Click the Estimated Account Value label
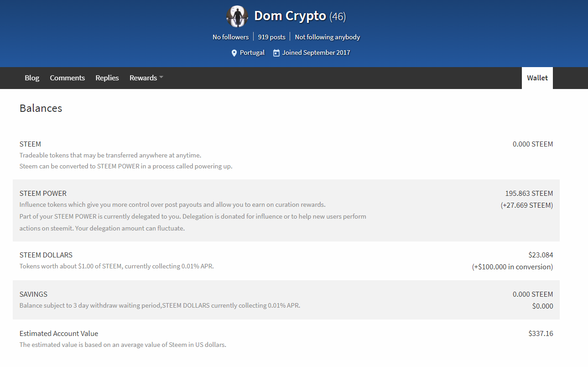Screen dimensions: 588x367 (59, 334)
